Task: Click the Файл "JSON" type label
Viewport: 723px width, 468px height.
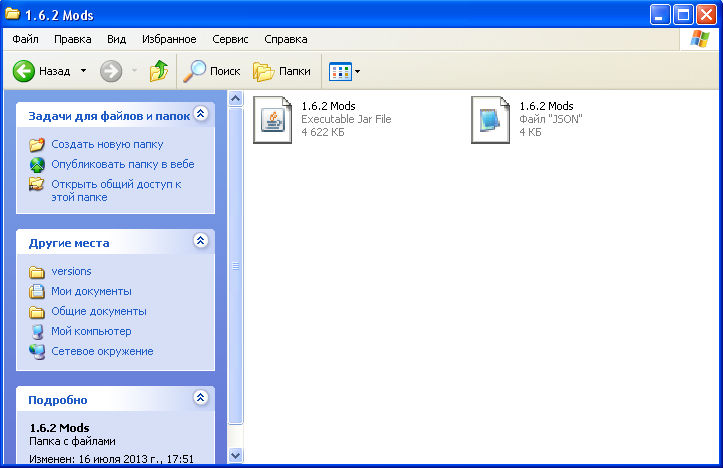Action: [x=551, y=119]
